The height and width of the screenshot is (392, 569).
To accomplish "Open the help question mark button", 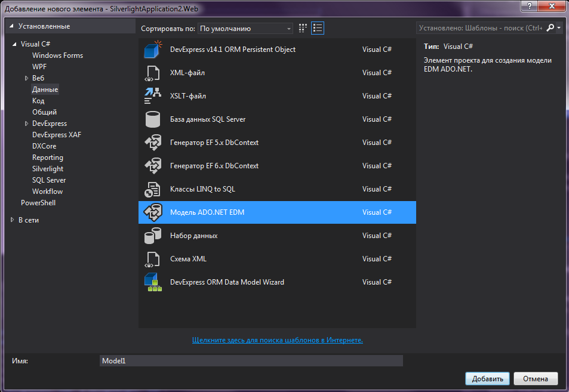I will click(x=530, y=6).
